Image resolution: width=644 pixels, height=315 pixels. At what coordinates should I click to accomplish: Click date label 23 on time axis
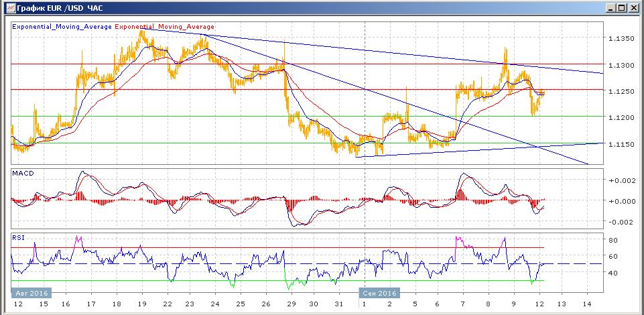tap(190, 304)
